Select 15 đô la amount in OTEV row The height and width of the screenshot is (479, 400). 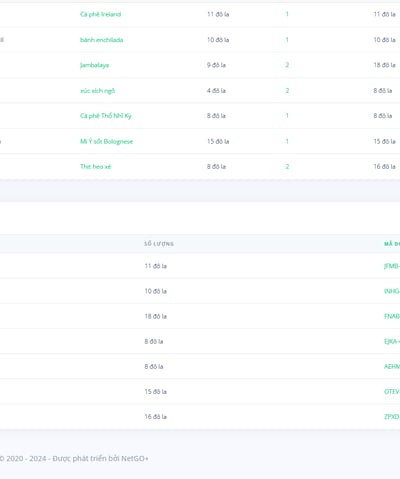pyautogui.click(x=155, y=392)
